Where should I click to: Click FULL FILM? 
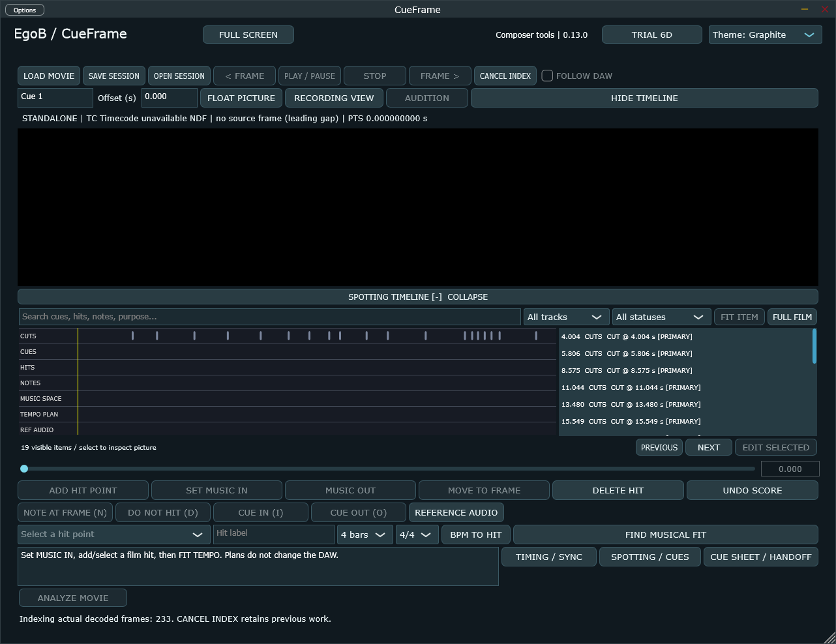(x=792, y=317)
